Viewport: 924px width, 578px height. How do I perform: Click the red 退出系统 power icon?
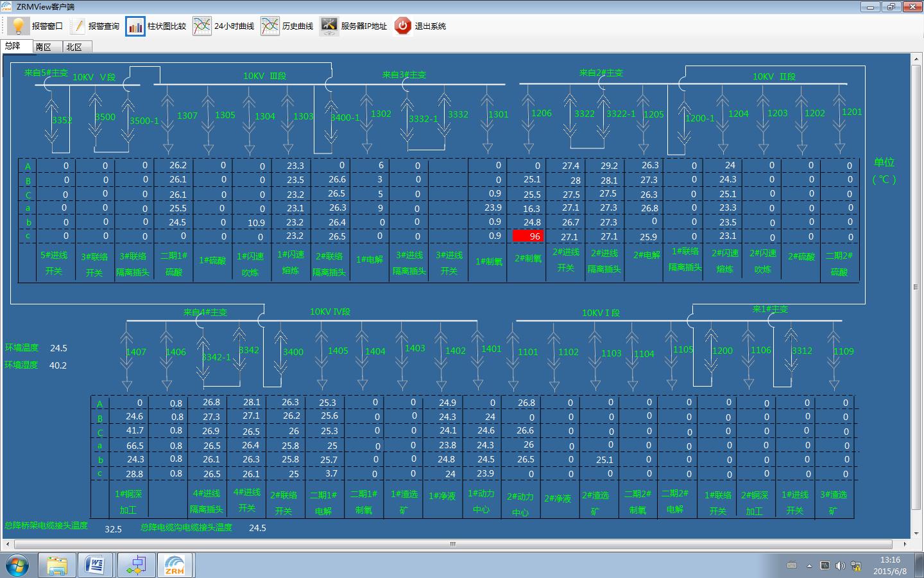(402, 26)
